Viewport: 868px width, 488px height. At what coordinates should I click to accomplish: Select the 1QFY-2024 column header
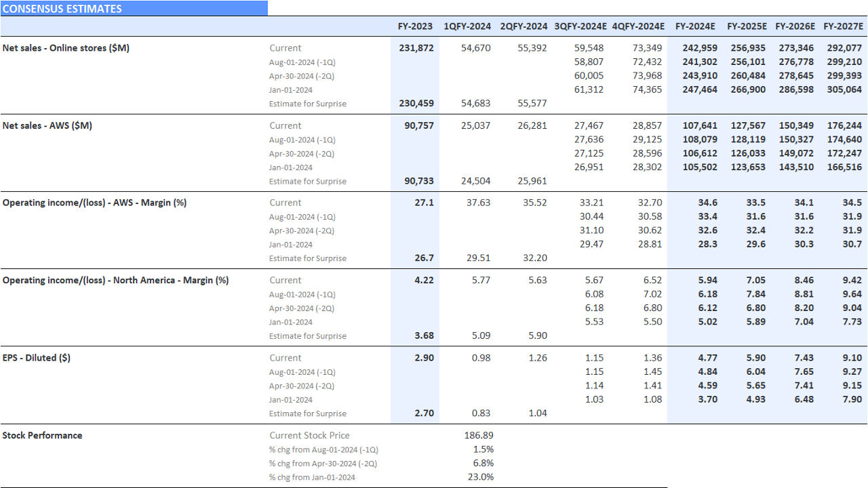point(467,26)
